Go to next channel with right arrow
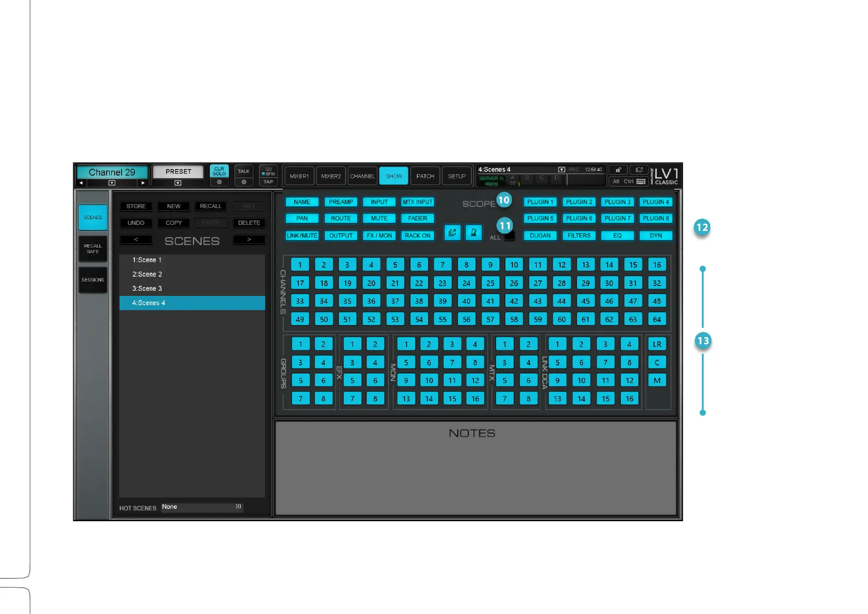The image size is (868, 614). (x=143, y=183)
